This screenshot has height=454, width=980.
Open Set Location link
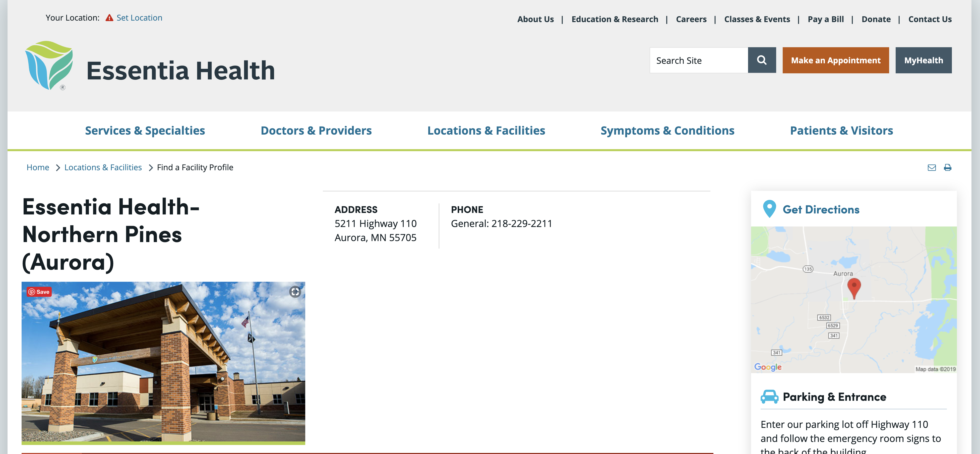pos(139,18)
